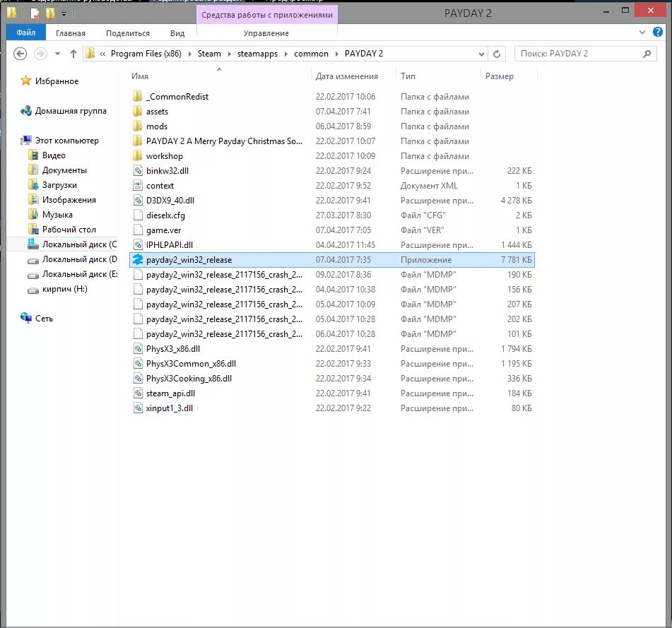Viewport: 672px width, 628px height.
Task: Select IPHLPAPI.dll file icon
Action: [138, 244]
